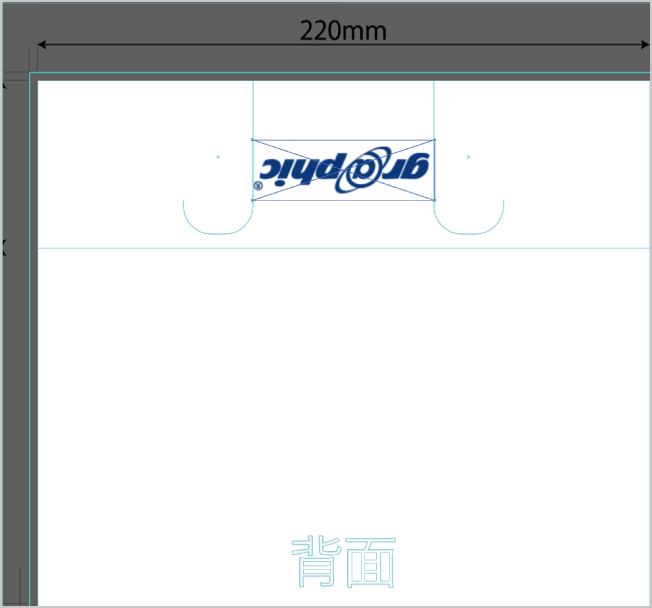Click empty white artboard area above 背面
This screenshot has width=652, height=608.
(343, 400)
